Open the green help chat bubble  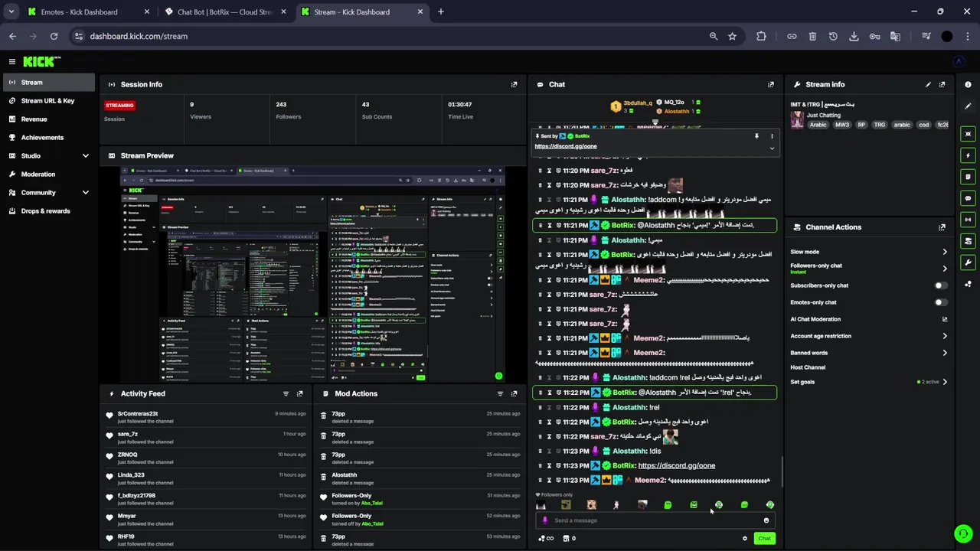962,533
